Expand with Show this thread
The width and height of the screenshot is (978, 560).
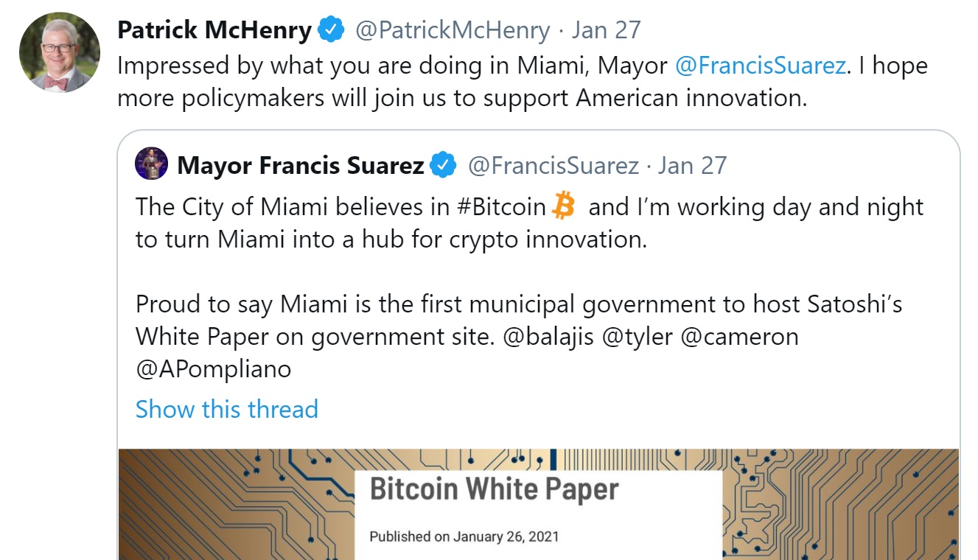coord(226,409)
